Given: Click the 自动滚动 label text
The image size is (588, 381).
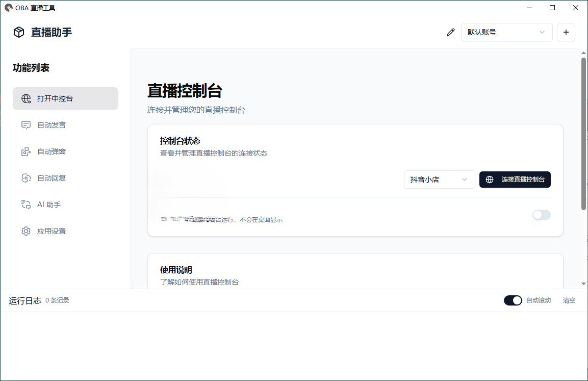Looking at the screenshot, I should (539, 300).
